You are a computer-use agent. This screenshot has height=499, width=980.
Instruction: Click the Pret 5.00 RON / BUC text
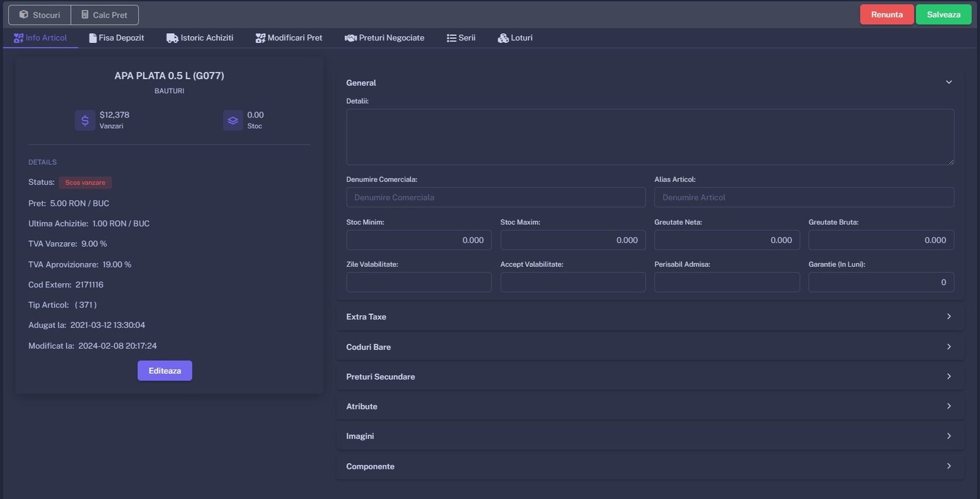[x=69, y=203]
